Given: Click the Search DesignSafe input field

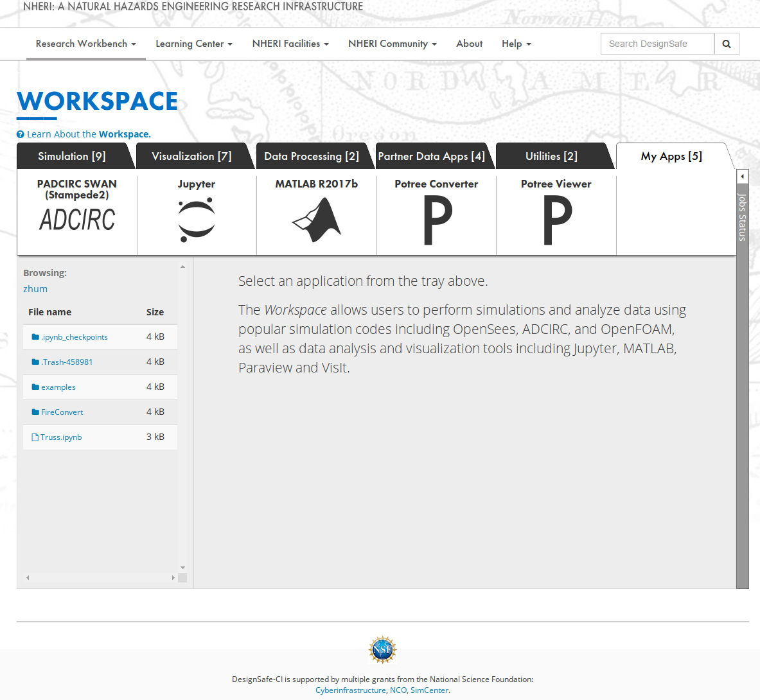Looking at the screenshot, I should [657, 44].
